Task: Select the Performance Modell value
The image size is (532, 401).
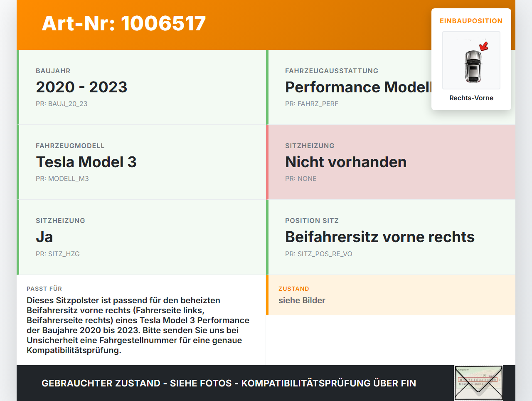Action: pos(359,87)
